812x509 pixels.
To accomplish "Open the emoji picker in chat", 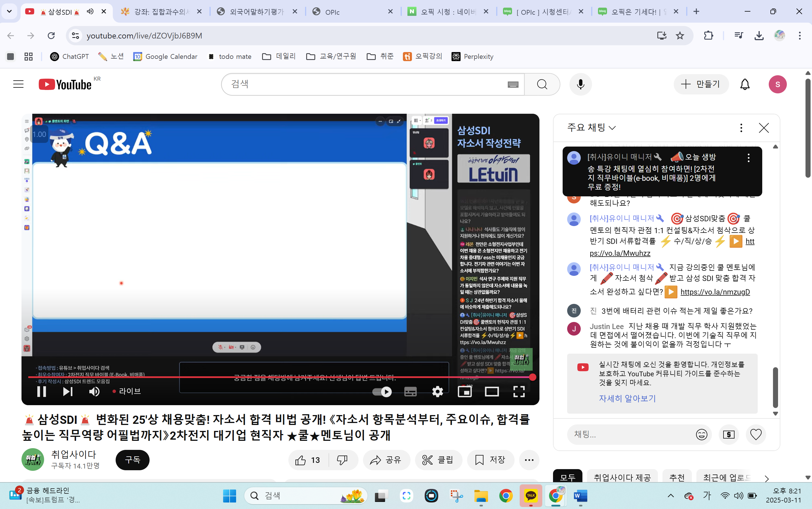I will pos(701,435).
